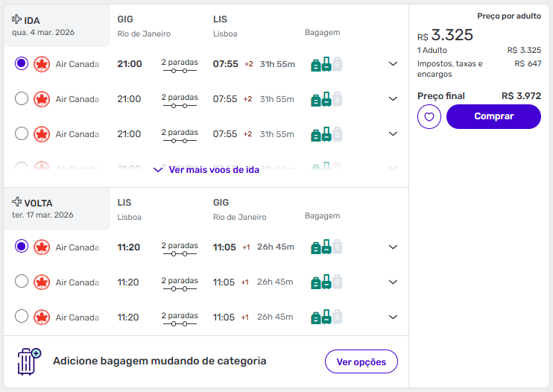The image size is (553, 392).
Task: Expand details of first outbound flight
Action: pyautogui.click(x=394, y=64)
